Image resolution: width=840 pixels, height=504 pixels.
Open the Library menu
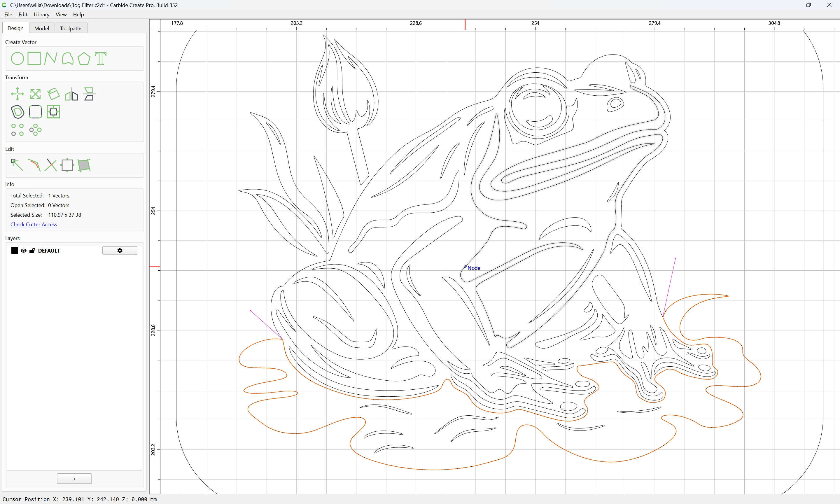click(x=41, y=15)
